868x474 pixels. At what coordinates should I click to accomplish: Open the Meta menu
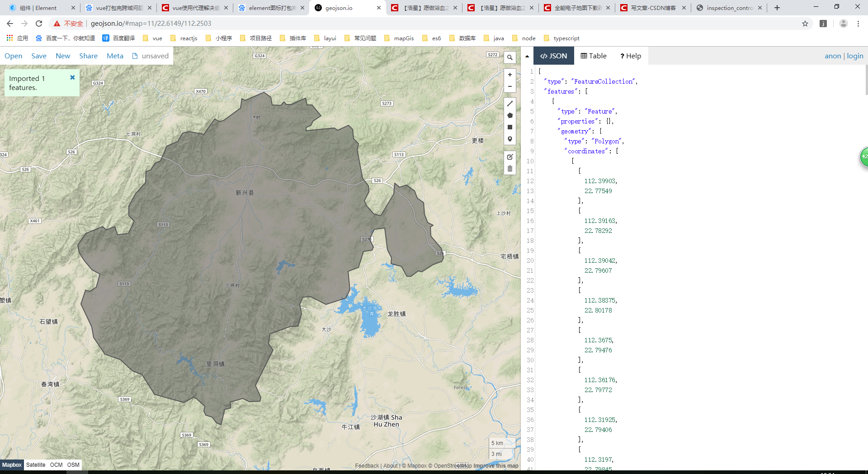coord(115,56)
